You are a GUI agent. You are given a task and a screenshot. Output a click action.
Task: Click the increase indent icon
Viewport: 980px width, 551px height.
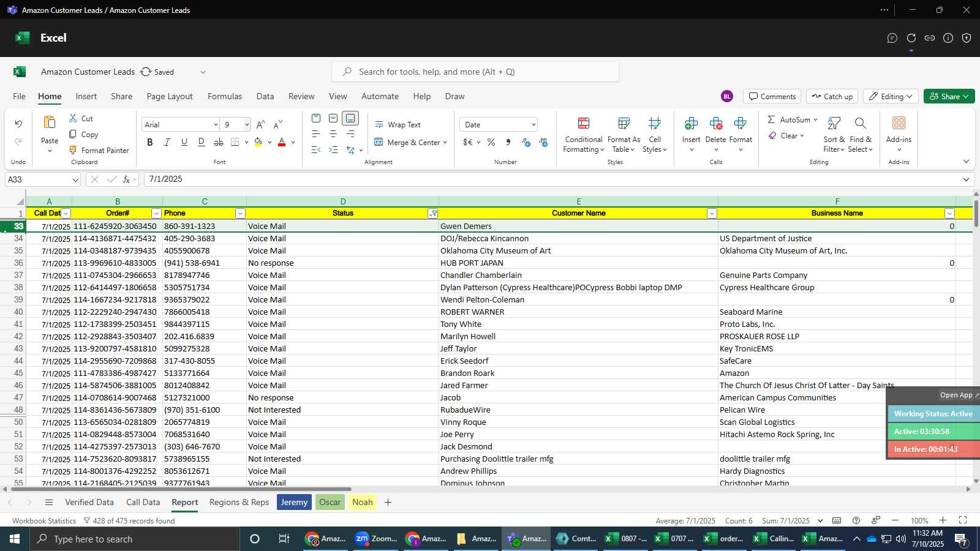pos(333,149)
